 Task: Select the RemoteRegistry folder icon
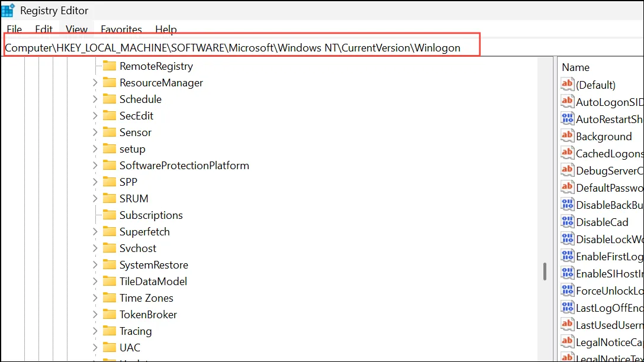pos(110,66)
